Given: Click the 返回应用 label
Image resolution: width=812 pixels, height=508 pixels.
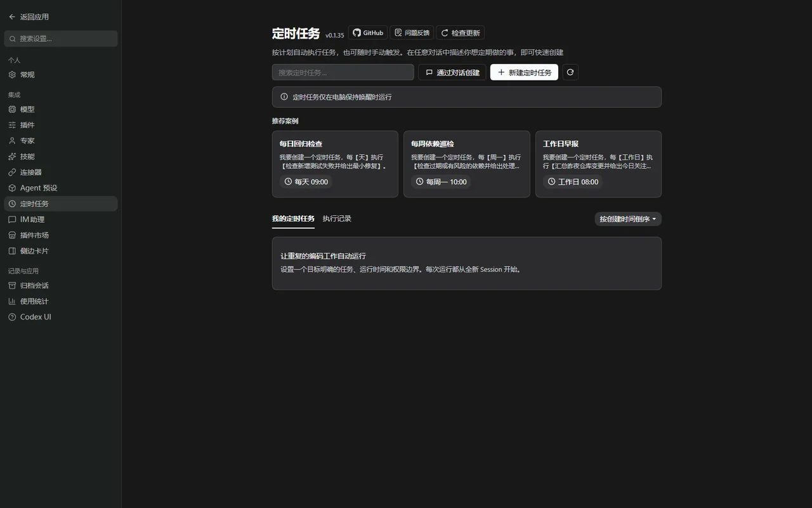Looking at the screenshot, I should tap(34, 17).
